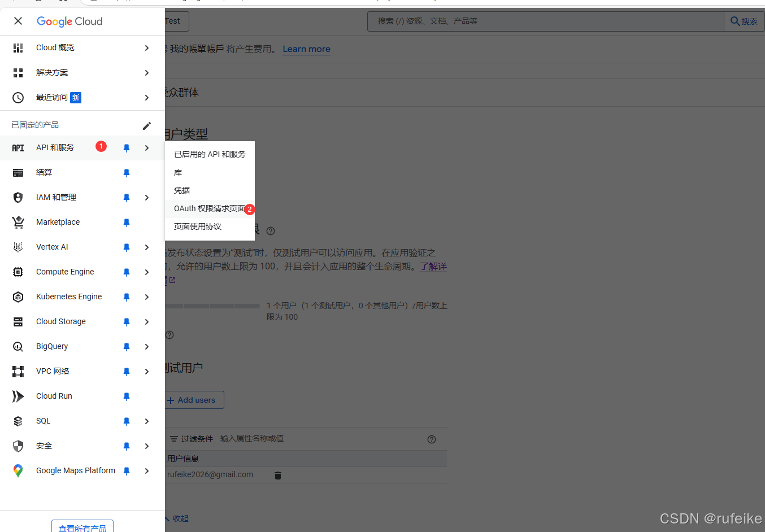Unpin 结算 from pinned products
This screenshot has width=765, height=532.
coord(127,173)
